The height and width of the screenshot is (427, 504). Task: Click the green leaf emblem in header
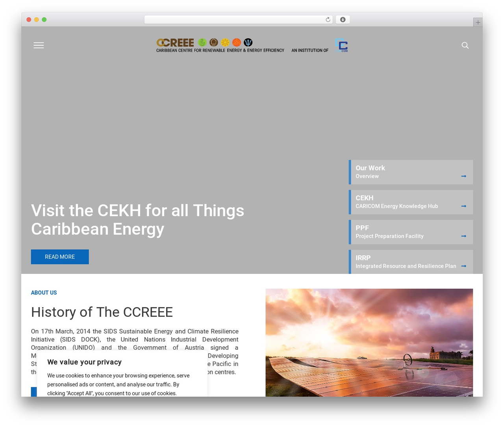202,42
